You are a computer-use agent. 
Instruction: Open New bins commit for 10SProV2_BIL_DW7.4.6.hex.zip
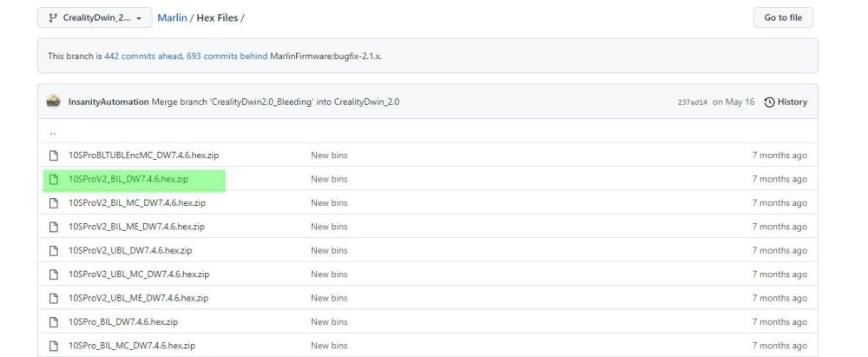click(329, 179)
